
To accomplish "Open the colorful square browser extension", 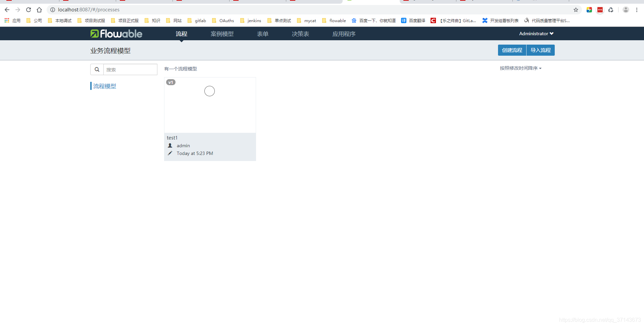I will [x=589, y=10].
